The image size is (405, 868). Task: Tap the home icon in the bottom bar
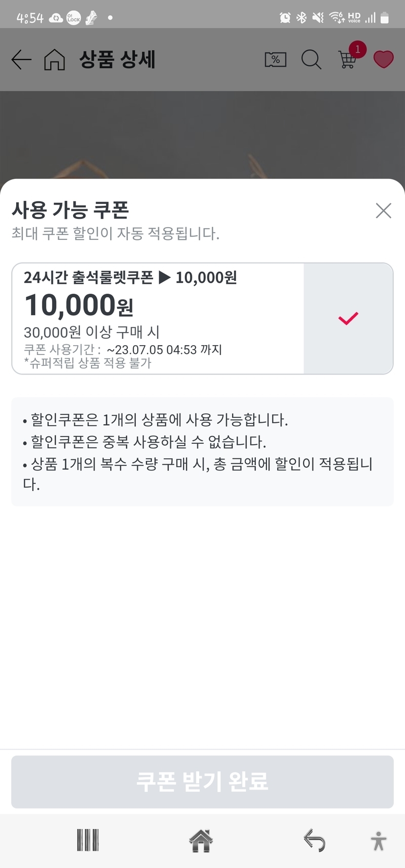[201, 840]
